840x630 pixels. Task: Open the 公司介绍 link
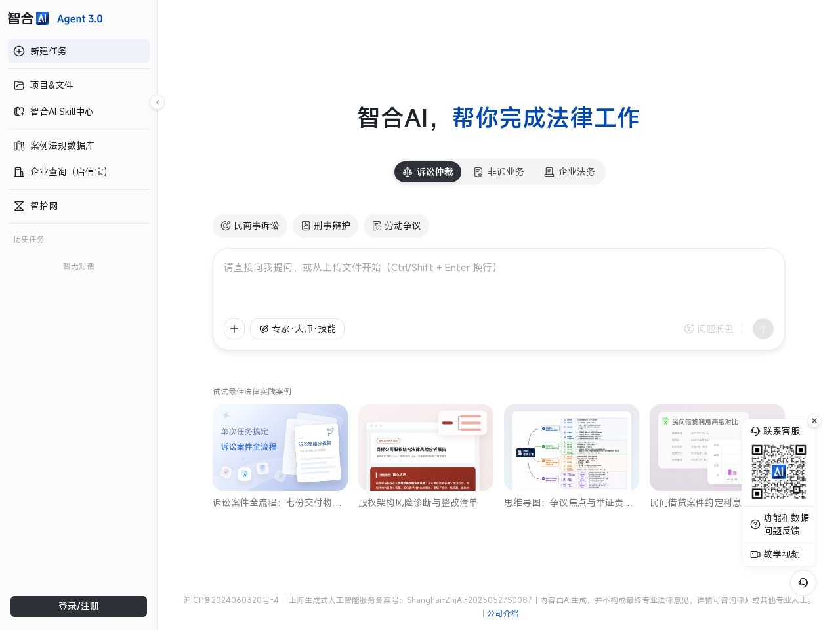tap(503, 613)
